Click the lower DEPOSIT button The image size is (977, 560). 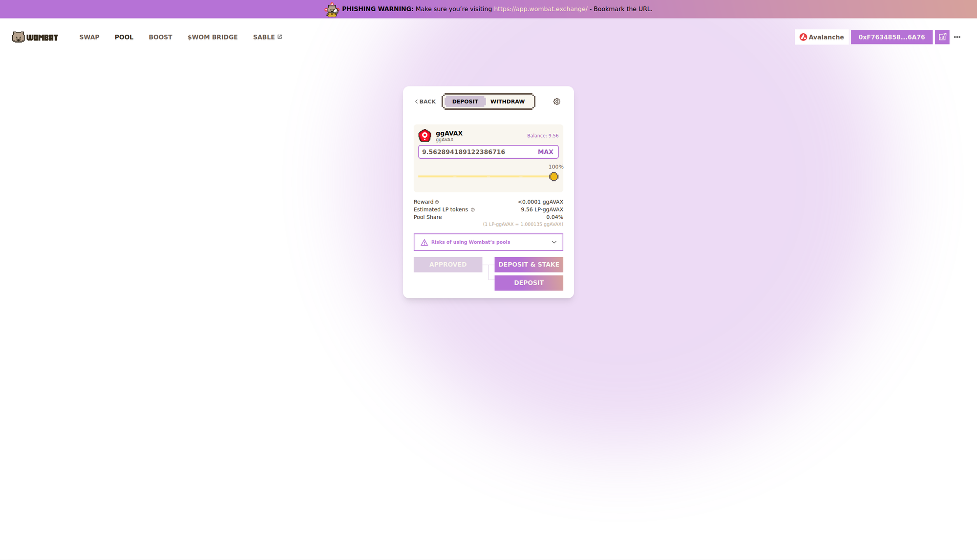click(x=529, y=283)
